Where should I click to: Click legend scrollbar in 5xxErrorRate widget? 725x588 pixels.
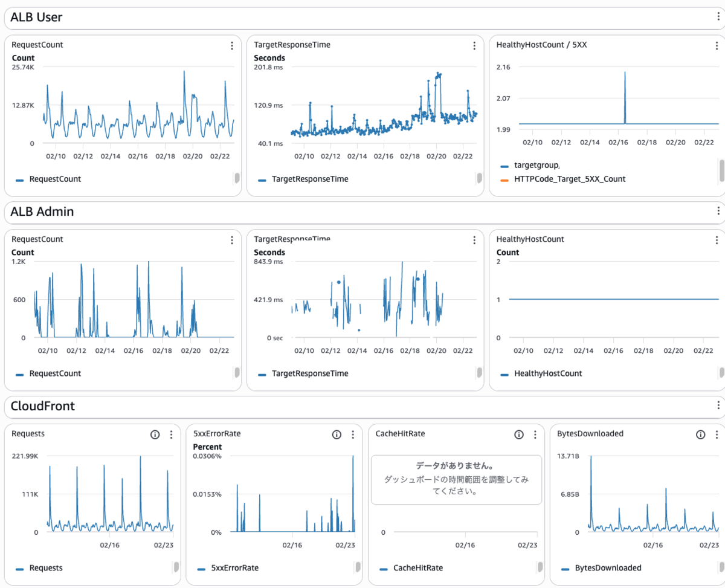pos(358,567)
